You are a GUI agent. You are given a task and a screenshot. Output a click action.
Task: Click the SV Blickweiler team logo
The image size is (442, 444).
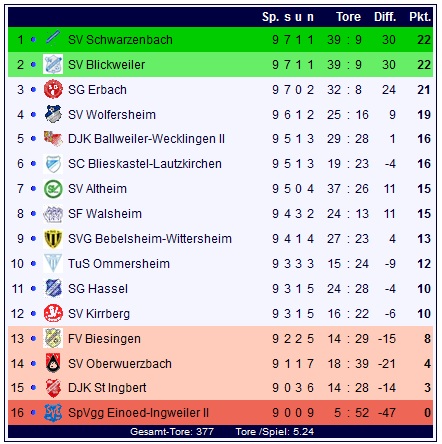53,64
